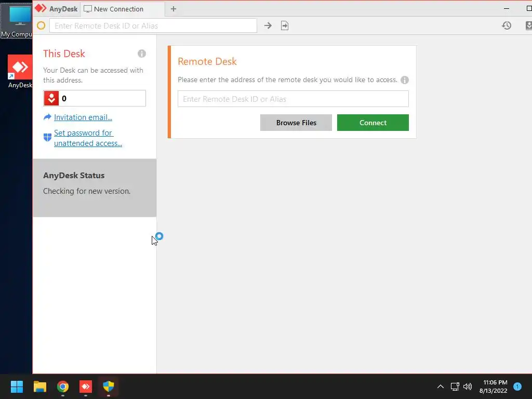
Task: Click the green Connect button
Action: point(373,123)
